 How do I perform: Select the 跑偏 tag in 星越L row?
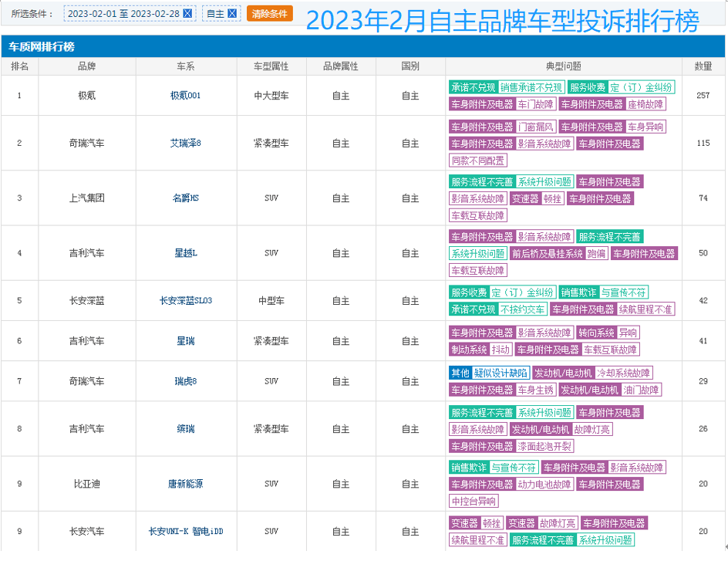(x=596, y=254)
